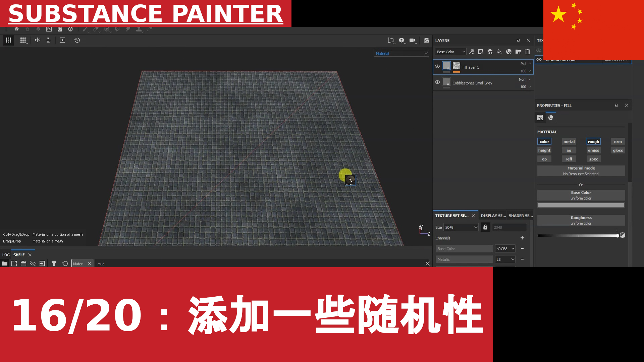
Task: Toggle the nrm material channel
Action: [x=618, y=142]
